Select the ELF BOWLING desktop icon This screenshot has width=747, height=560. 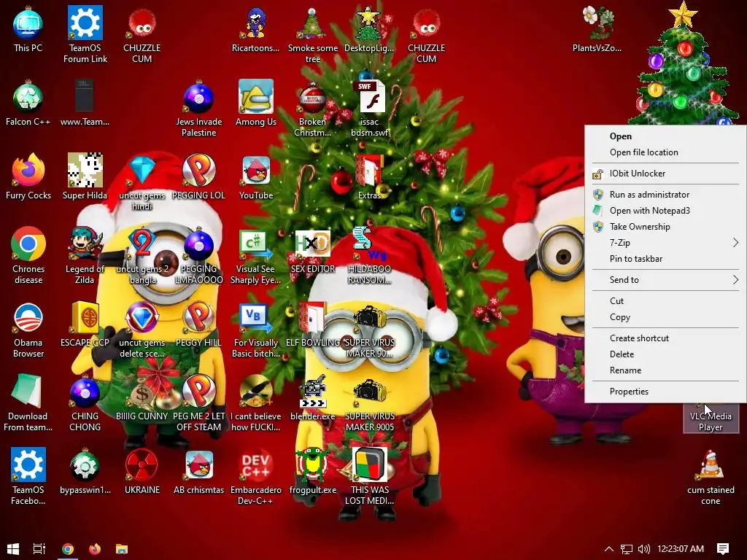312,324
